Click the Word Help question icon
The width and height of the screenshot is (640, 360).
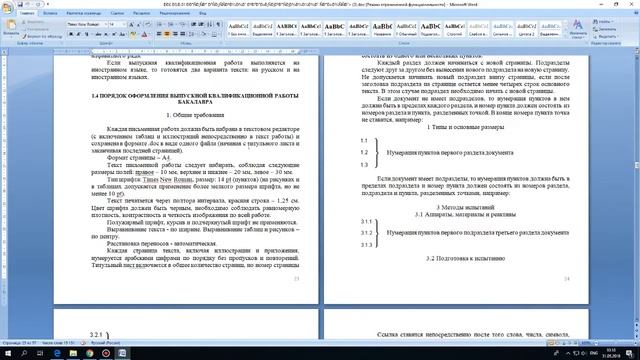pyautogui.click(x=636, y=13)
